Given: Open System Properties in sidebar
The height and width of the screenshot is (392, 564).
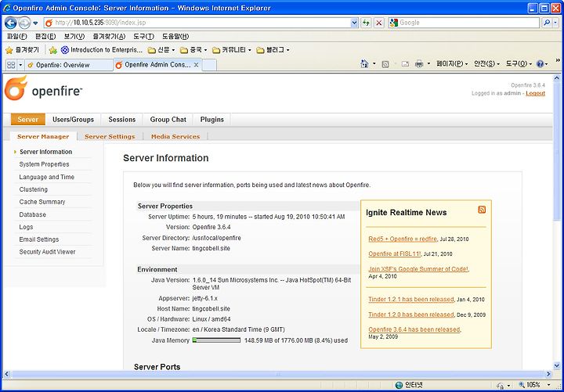Looking at the screenshot, I should (x=44, y=164).
